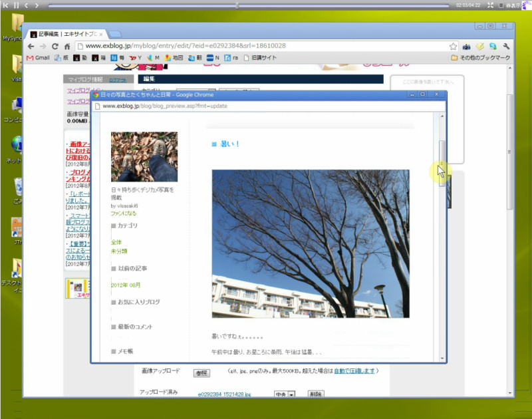Click the ログアウト link in main window
Viewport: 532px width, 419px height.
point(118,80)
